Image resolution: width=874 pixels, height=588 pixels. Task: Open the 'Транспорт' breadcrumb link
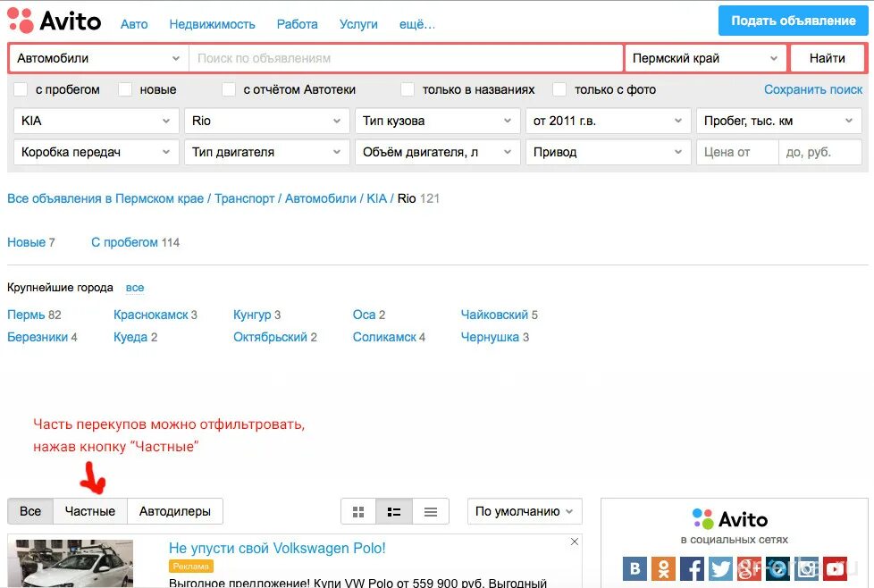[245, 198]
